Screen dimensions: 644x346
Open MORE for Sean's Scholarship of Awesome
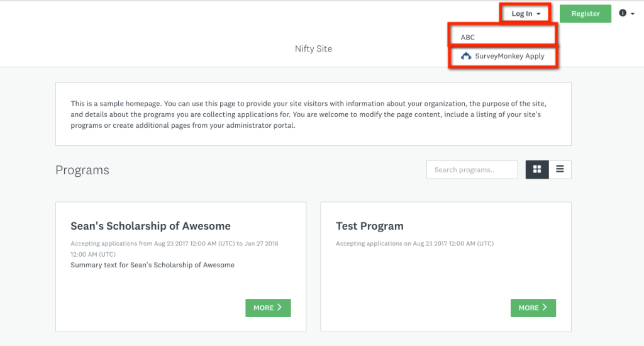point(268,308)
